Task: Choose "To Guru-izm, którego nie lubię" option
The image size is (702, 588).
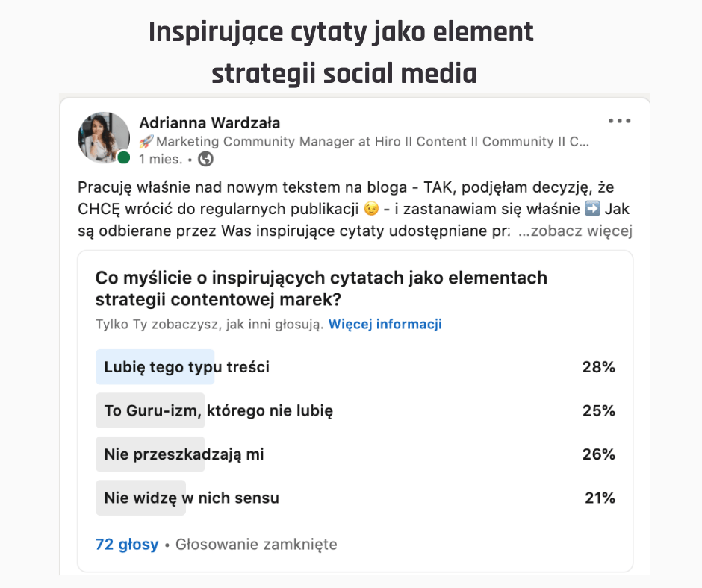Action: pos(218,410)
